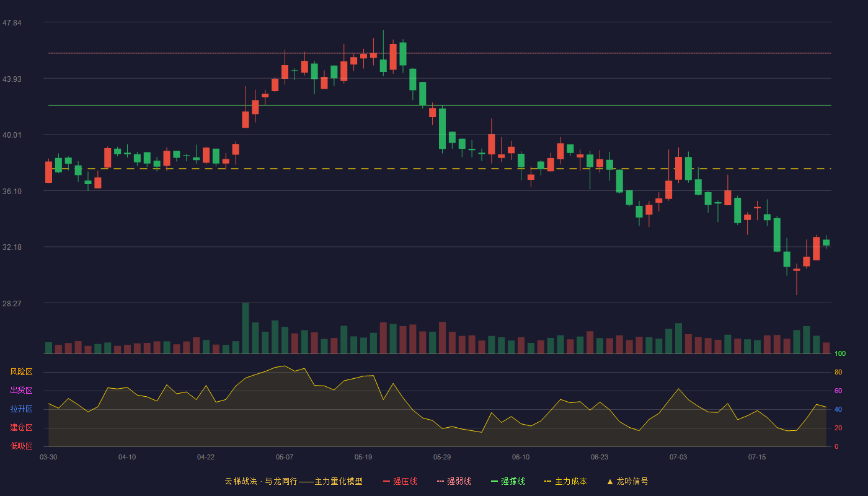
Task: Click the yellow dashed icon beside 主力成本
Action: click(547, 481)
